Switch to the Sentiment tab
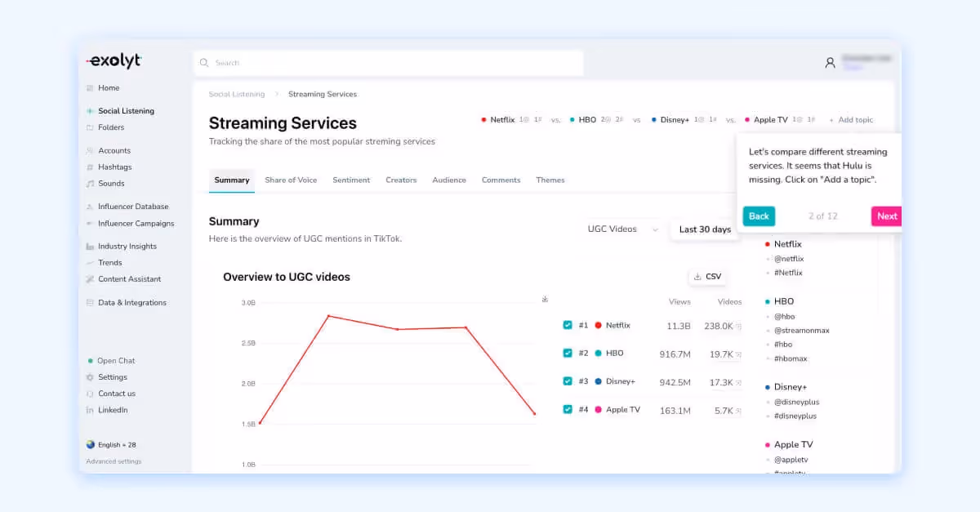The height and width of the screenshot is (512, 980). coord(351,180)
